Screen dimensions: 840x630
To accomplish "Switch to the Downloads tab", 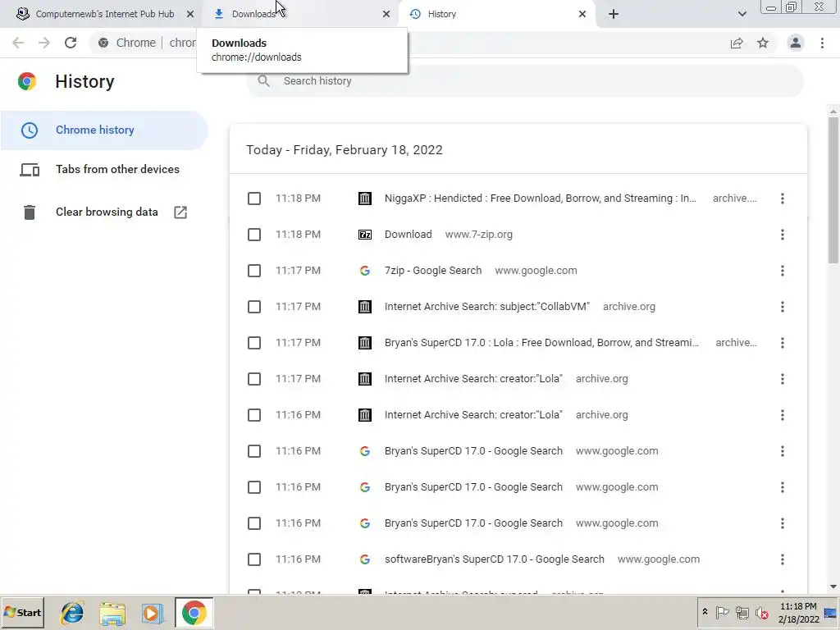I will (300, 14).
